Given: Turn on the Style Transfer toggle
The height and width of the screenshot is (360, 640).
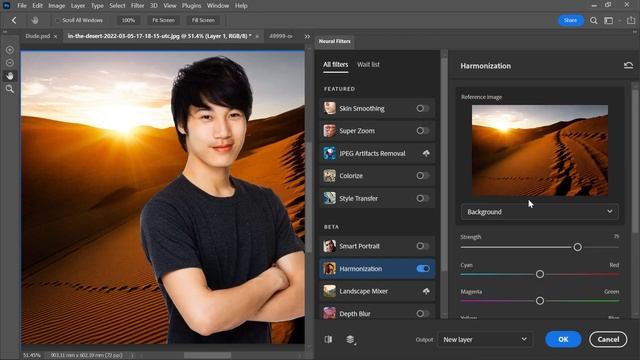Looking at the screenshot, I should 423,198.
